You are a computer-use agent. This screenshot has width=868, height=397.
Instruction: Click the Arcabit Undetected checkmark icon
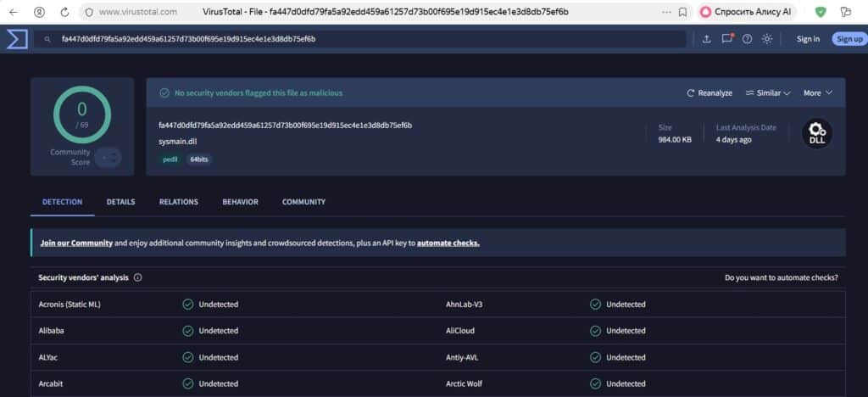[x=188, y=383]
